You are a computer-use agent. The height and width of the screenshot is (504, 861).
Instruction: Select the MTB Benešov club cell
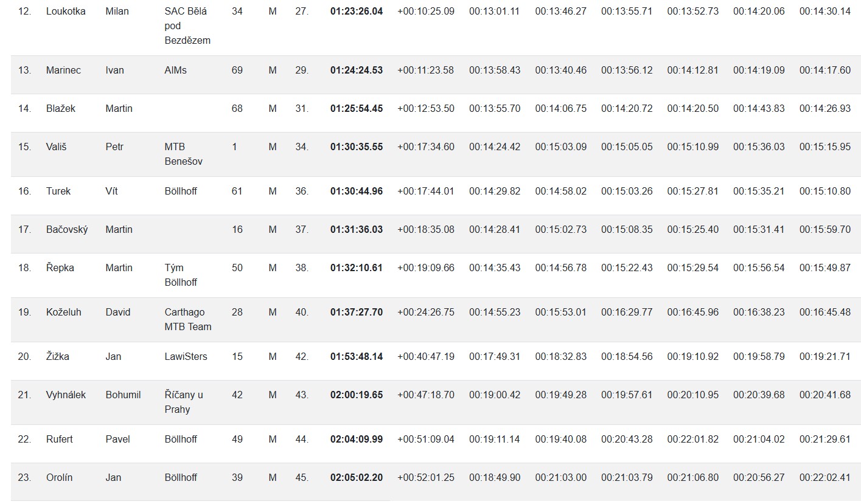[184, 154]
